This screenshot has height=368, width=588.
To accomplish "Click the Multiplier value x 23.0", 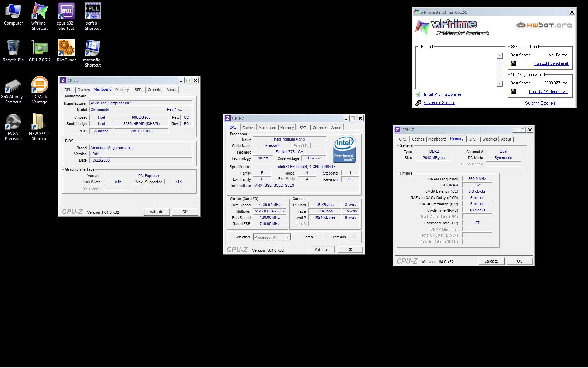I will 269,211.
